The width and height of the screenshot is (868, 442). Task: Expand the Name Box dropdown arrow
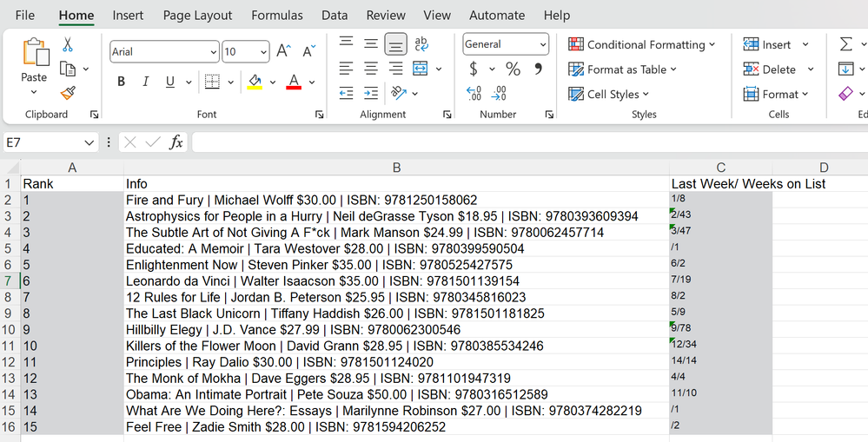(x=89, y=142)
